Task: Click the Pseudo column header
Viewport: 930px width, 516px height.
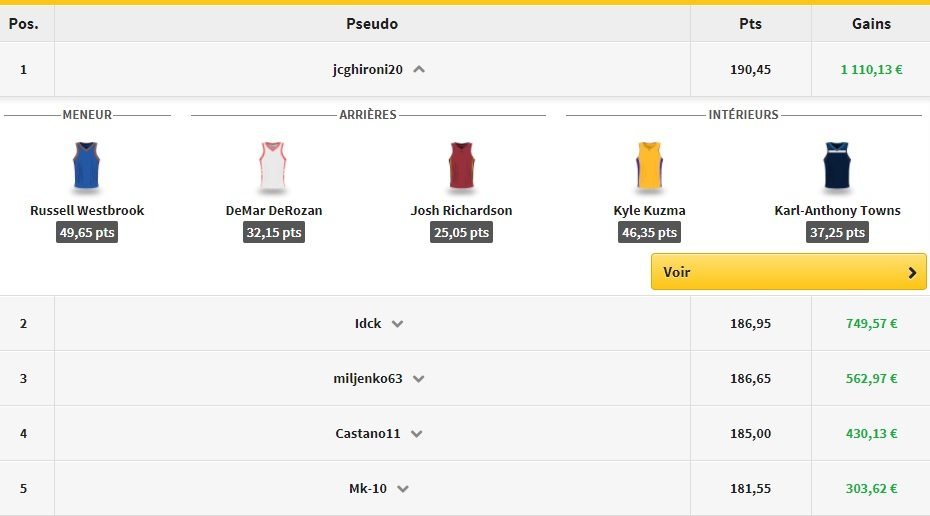Action: [x=372, y=24]
